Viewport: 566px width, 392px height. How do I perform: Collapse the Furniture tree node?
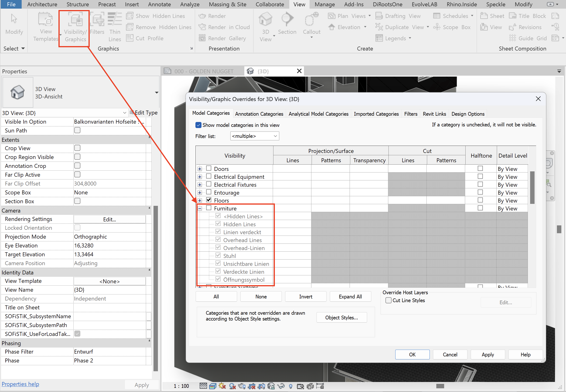(x=200, y=209)
